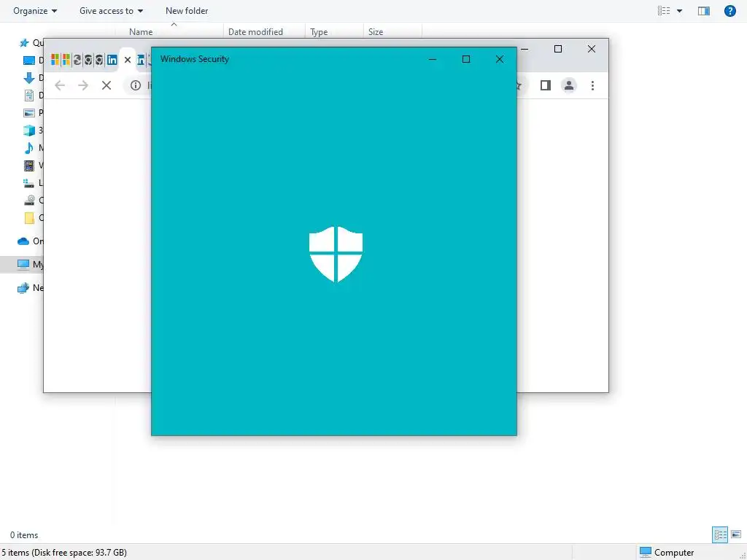This screenshot has height=560, width=747.
Task: Go forward in the Chrome browser
Action: click(x=83, y=85)
